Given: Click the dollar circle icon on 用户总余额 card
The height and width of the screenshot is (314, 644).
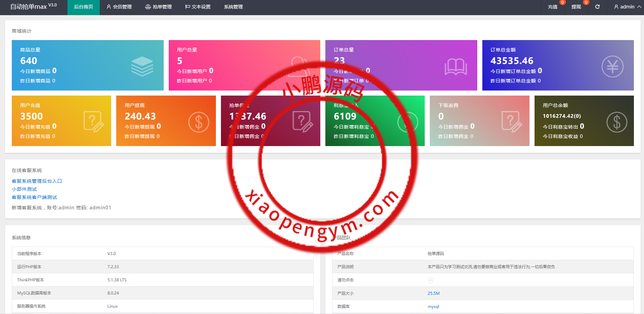Looking at the screenshot, I should 616,122.
